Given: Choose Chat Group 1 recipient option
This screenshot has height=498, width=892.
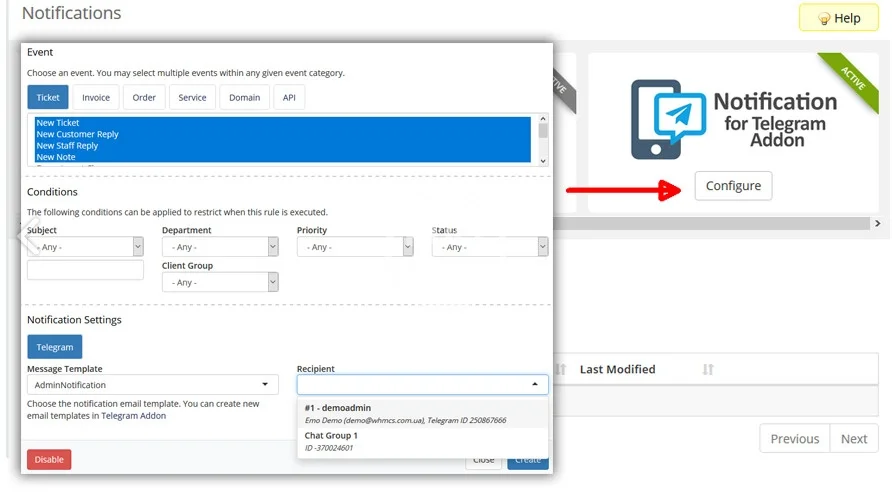Looking at the screenshot, I should click(422, 441).
